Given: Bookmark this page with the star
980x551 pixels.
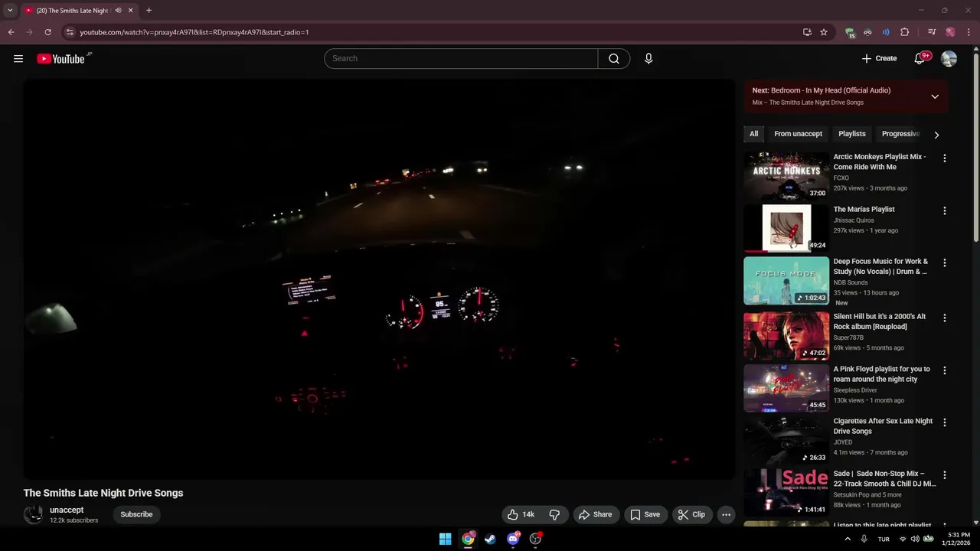Looking at the screenshot, I should [824, 32].
